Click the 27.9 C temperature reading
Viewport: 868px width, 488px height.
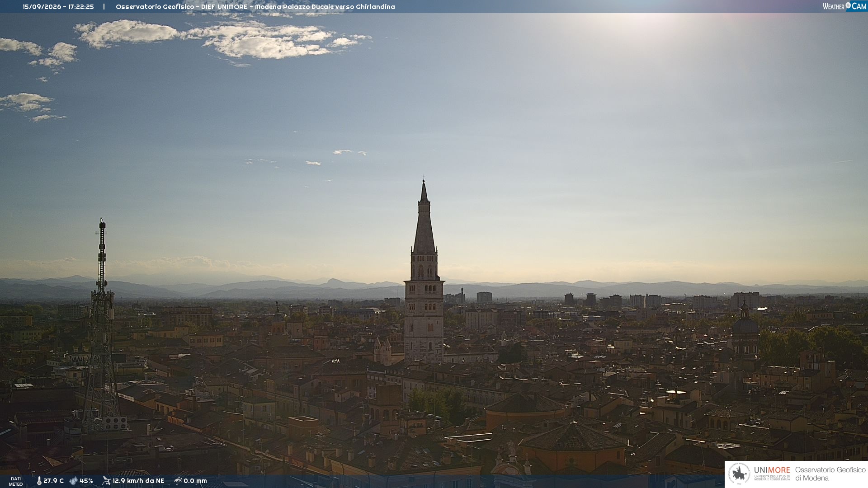pos(53,481)
